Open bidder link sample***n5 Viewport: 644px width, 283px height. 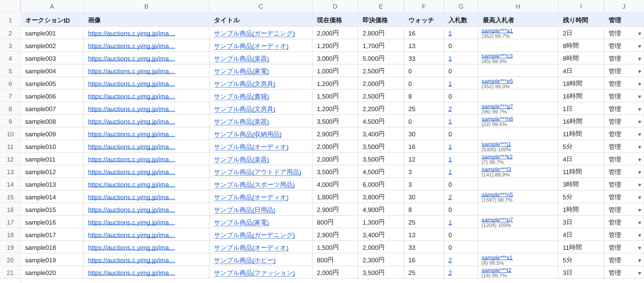click(497, 194)
